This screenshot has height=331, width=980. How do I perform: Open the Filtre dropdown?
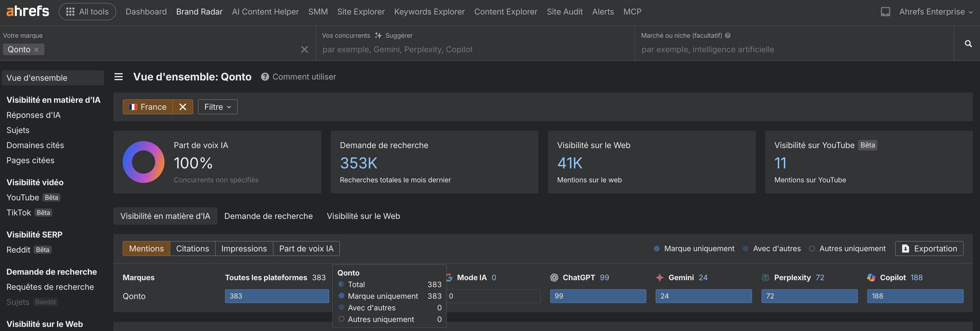coord(218,107)
